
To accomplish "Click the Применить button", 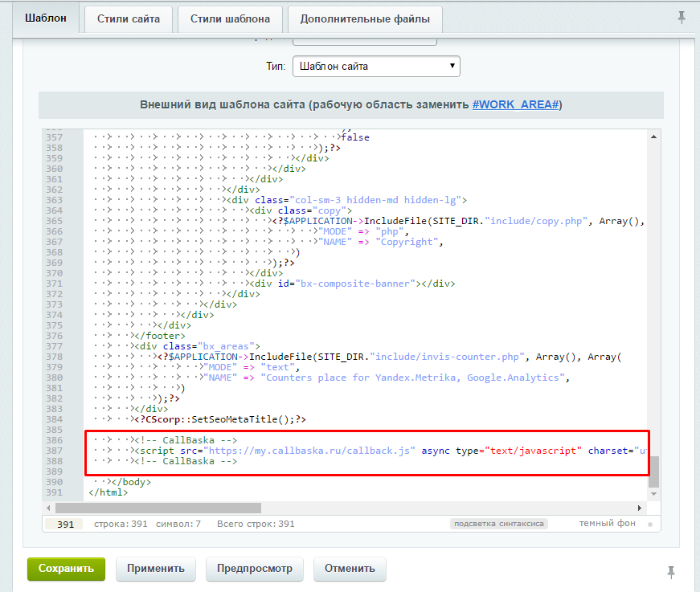I will tap(156, 569).
